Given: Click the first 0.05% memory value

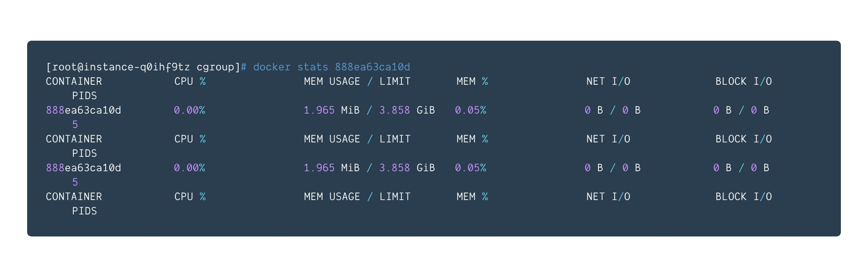Looking at the screenshot, I should (x=470, y=110).
